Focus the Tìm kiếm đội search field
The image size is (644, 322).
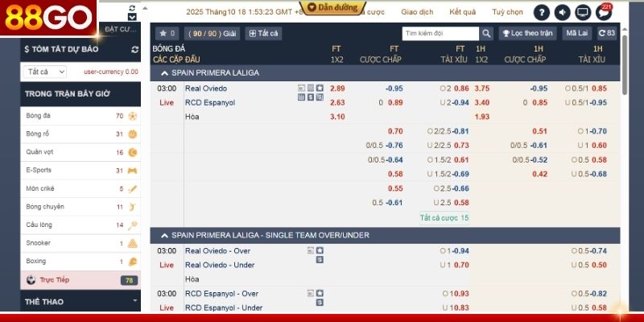pyautogui.click(x=440, y=34)
